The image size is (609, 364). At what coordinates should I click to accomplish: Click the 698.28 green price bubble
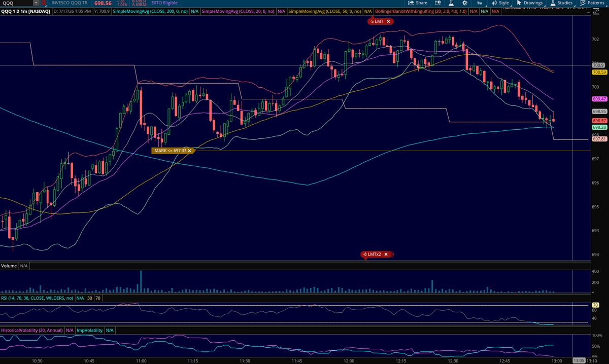(600, 127)
